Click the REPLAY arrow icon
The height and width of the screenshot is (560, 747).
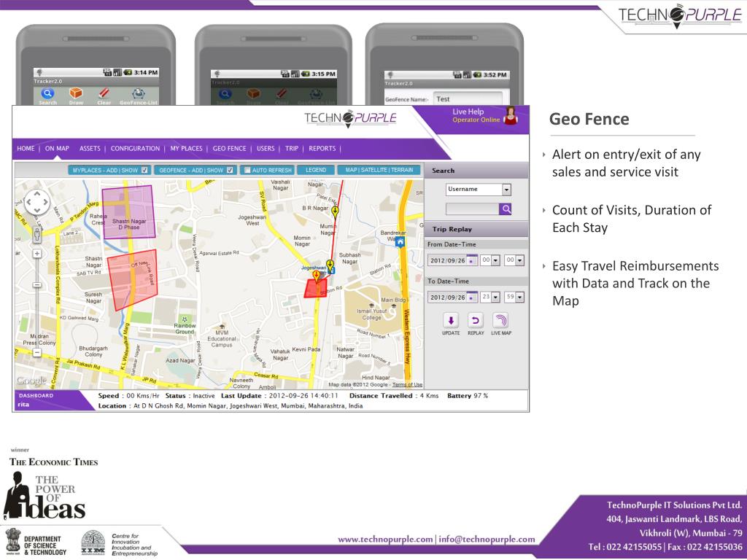[x=475, y=321]
